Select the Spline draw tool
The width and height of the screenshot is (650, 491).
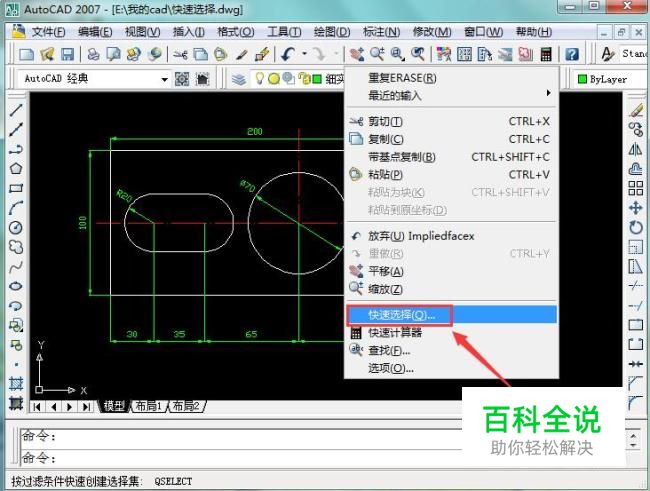(16, 267)
